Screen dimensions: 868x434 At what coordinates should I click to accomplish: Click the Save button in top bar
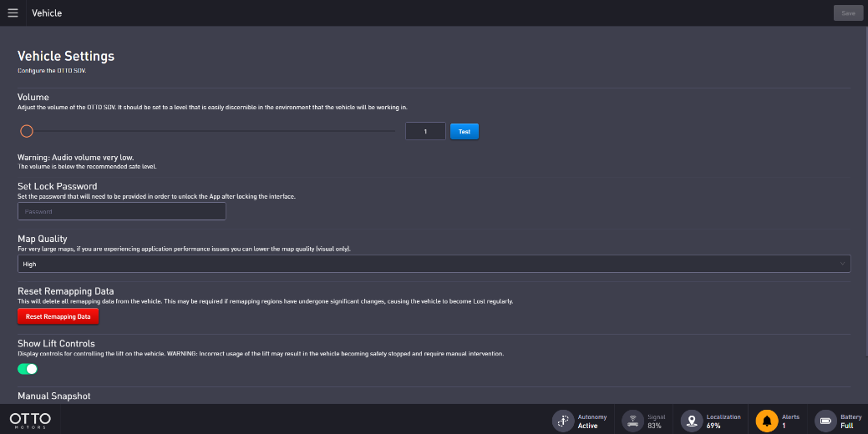point(848,13)
